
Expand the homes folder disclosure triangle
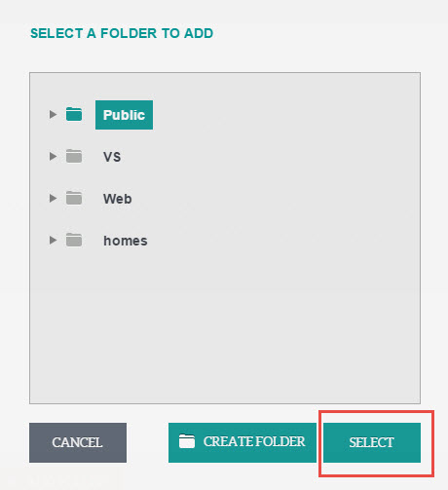pos(53,240)
